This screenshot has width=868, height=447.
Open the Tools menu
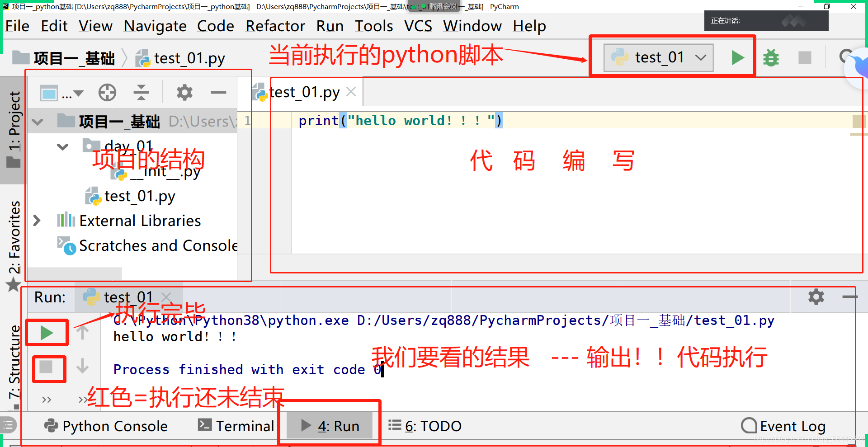point(374,26)
